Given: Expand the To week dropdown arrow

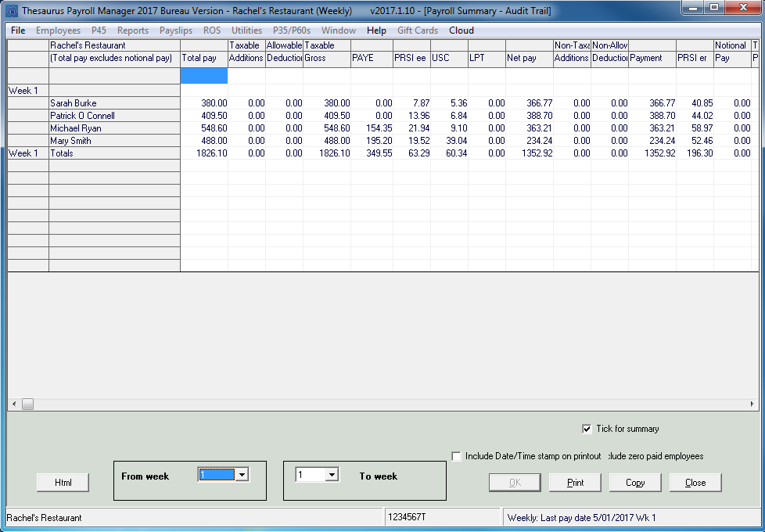Looking at the screenshot, I should [332, 475].
